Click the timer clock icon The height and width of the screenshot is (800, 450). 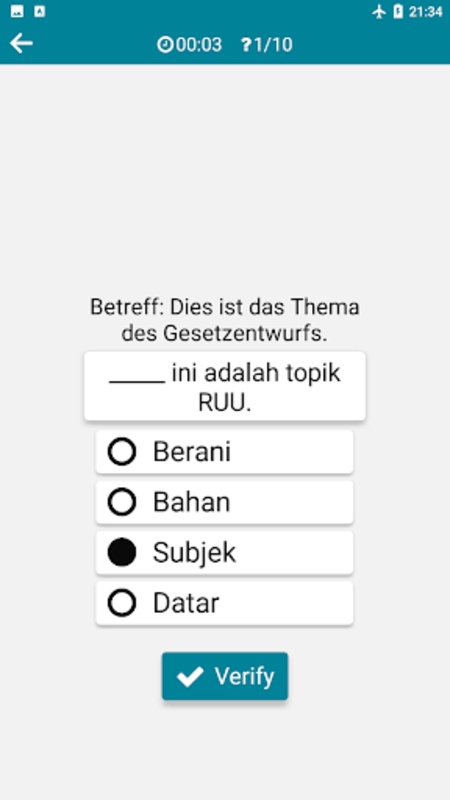point(165,45)
